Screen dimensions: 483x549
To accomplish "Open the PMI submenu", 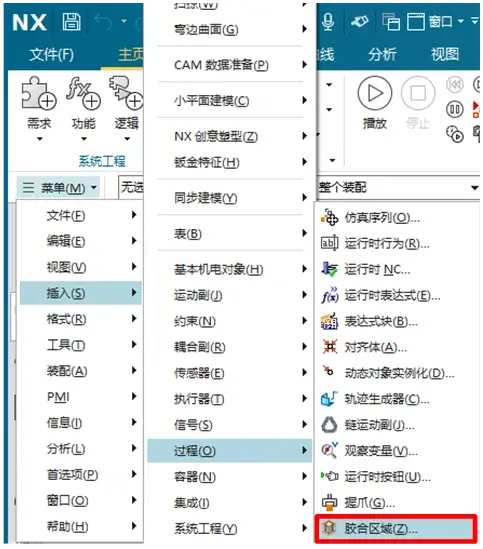I will pyautogui.click(x=81, y=397).
